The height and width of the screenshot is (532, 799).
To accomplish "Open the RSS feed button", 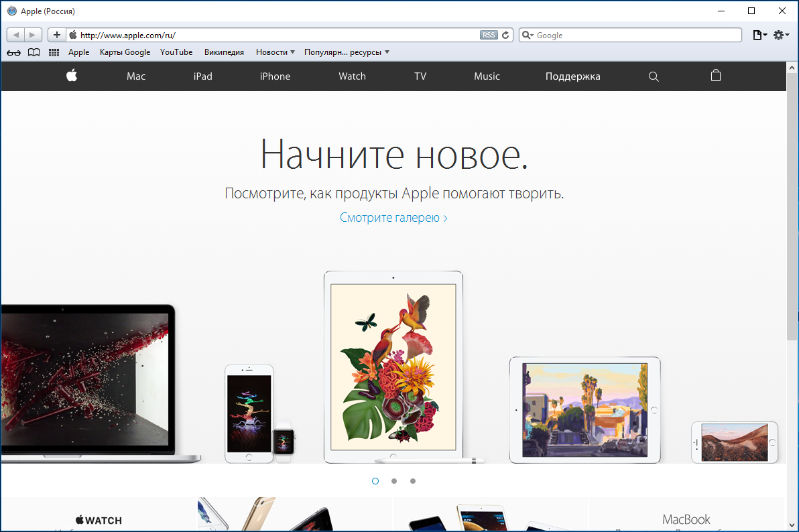I will (x=489, y=35).
